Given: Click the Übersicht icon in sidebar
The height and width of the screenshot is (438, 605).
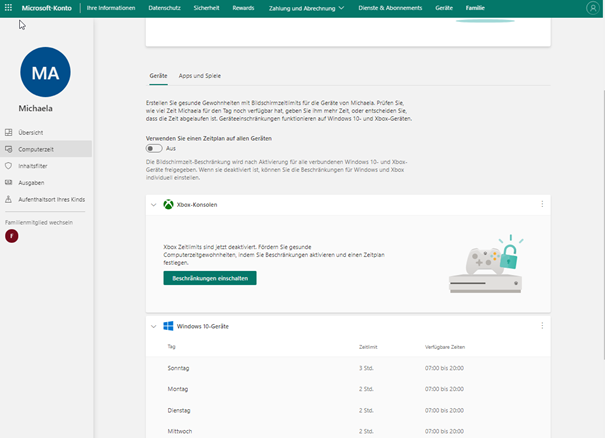Looking at the screenshot, I should [9, 132].
